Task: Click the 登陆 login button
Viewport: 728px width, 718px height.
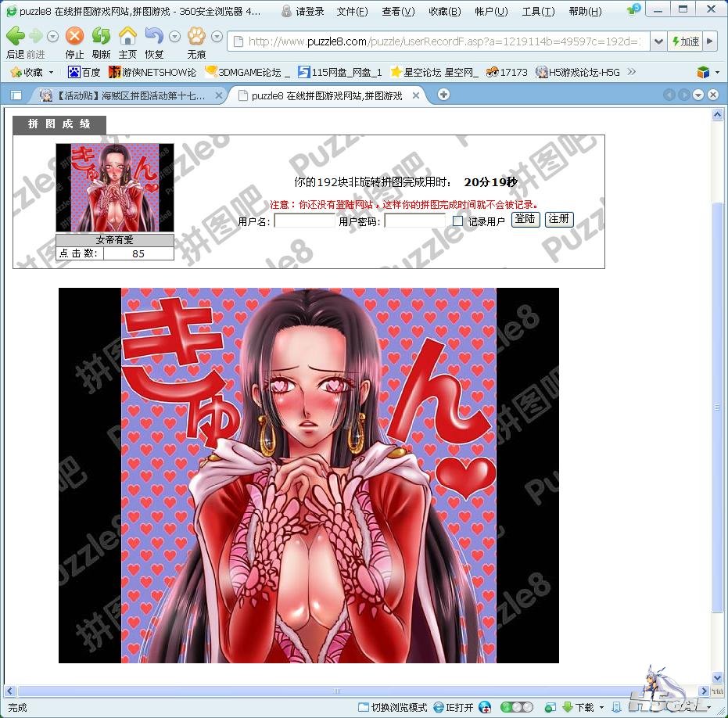Action: point(525,219)
